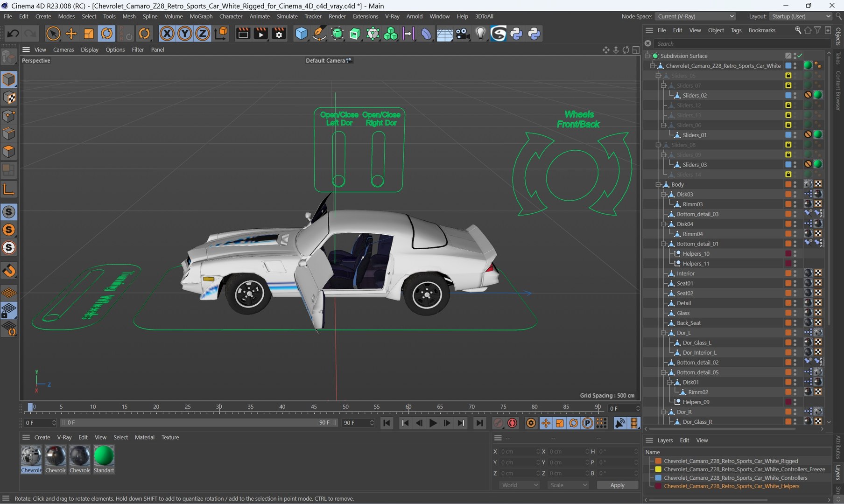The image size is (844, 504).
Task: Click frame 50 on timeline ruler
Action: (345, 407)
